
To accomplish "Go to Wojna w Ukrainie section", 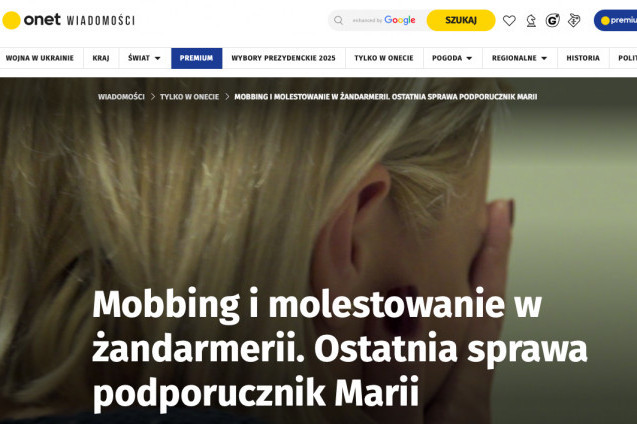I will pyautogui.click(x=40, y=58).
